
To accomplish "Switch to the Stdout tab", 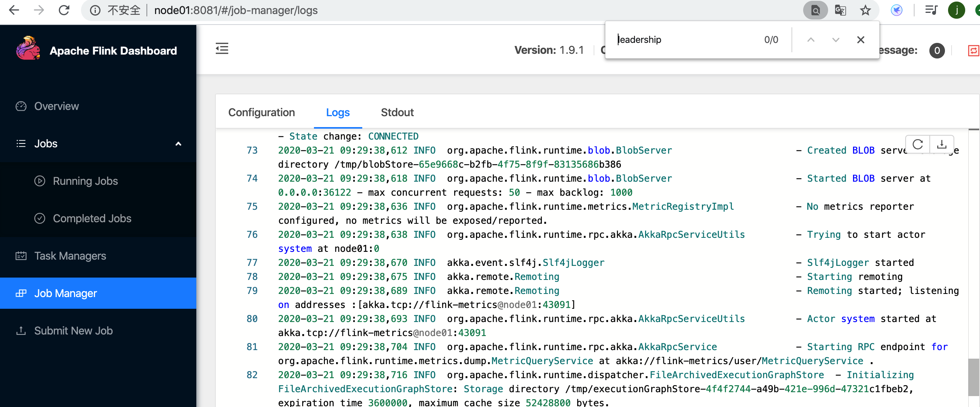I will [397, 112].
